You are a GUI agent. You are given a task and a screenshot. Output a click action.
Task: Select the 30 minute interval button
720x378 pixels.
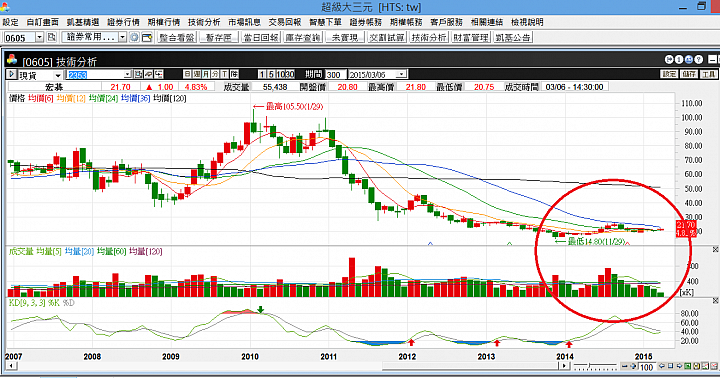290,74
